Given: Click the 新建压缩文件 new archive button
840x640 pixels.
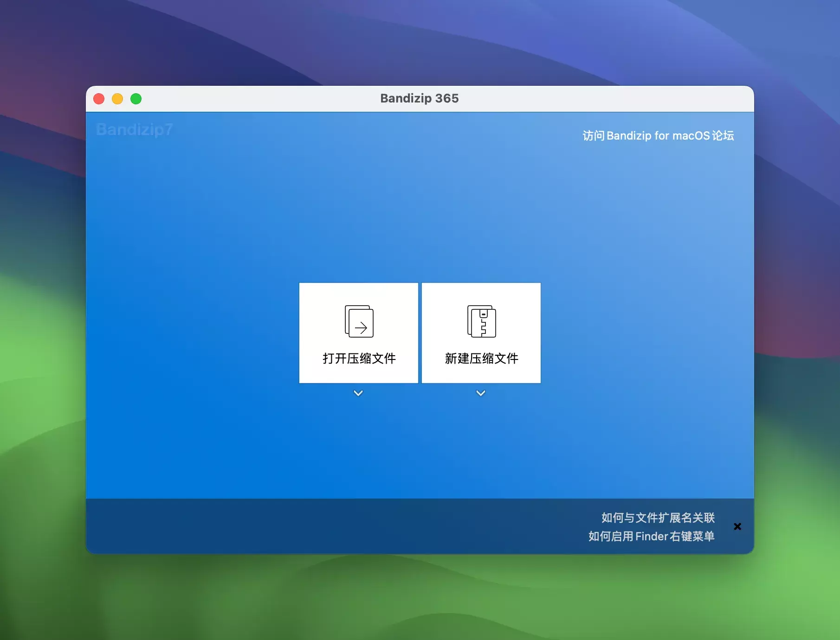Looking at the screenshot, I should point(481,333).
